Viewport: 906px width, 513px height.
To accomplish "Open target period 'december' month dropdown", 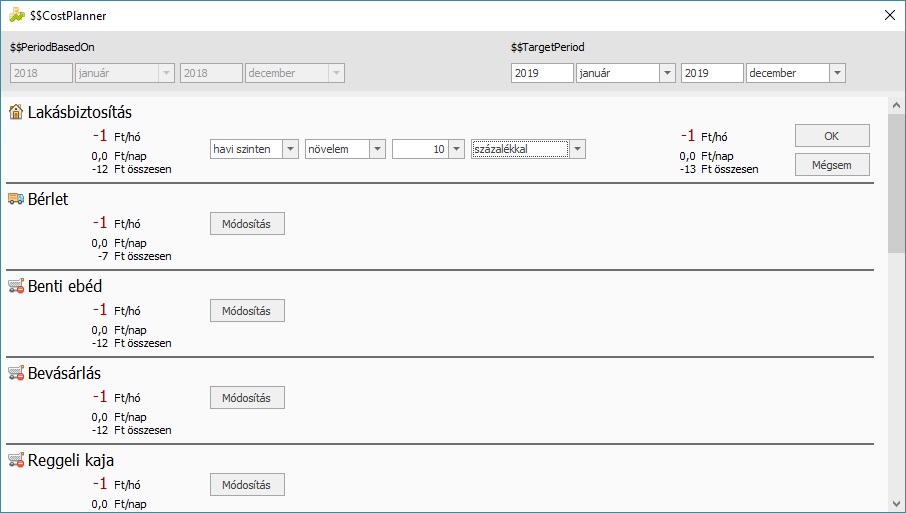I will point(837,73).
